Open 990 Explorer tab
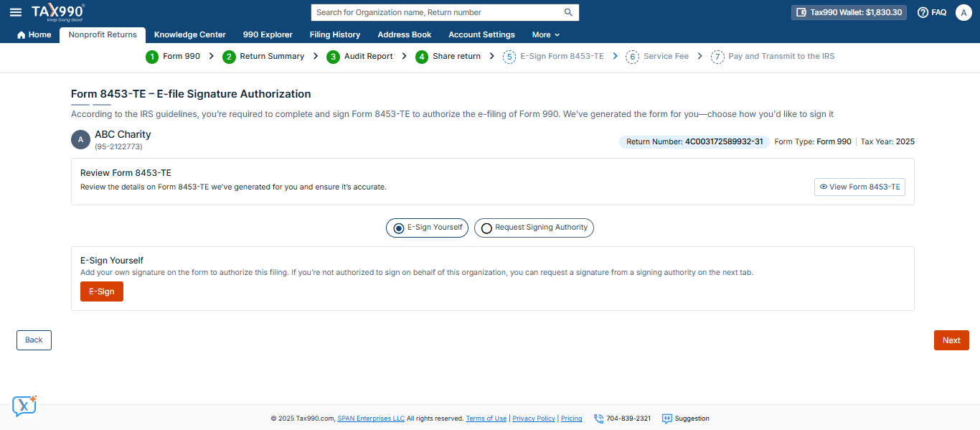The width and height of the screenshot is (980, 430). 268,34
